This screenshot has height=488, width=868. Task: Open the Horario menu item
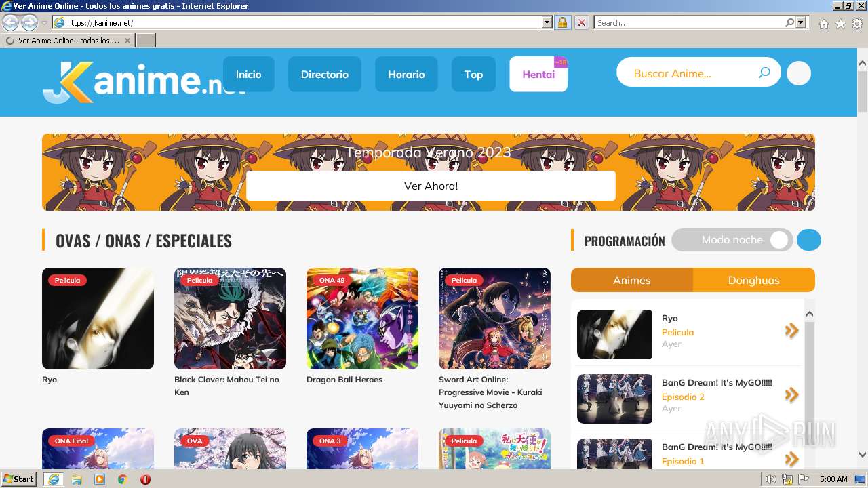click(406, 74)
